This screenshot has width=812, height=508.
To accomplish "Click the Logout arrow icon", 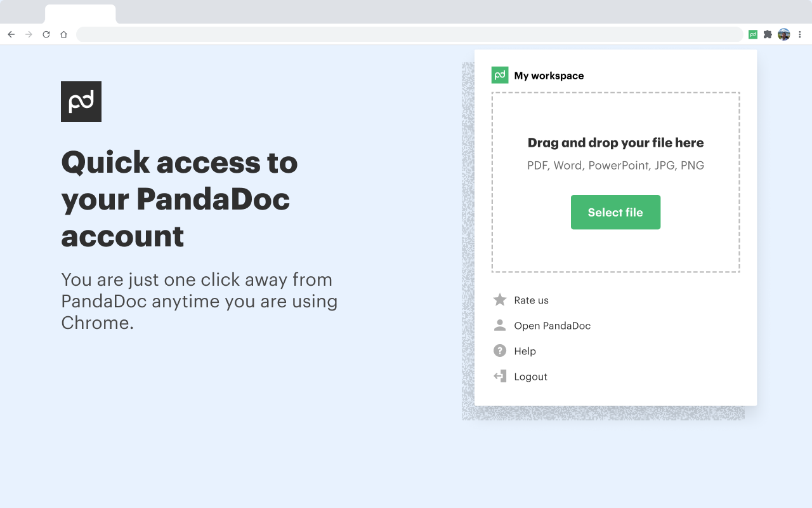I will click(x=501, y=376).
